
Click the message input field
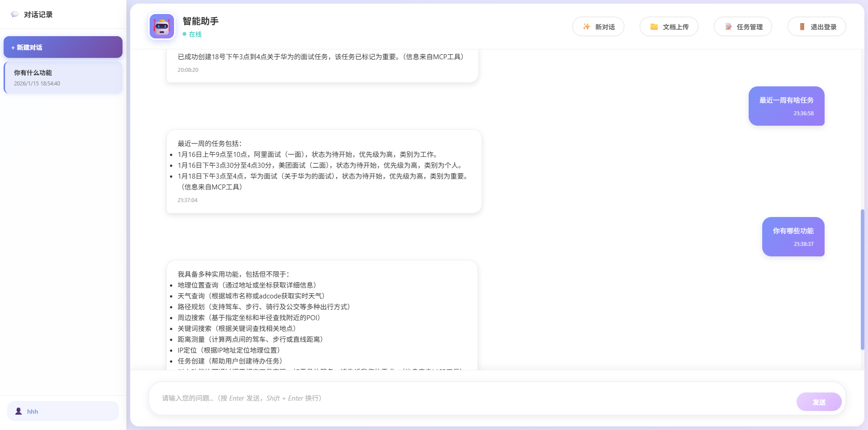pos(452,398)
